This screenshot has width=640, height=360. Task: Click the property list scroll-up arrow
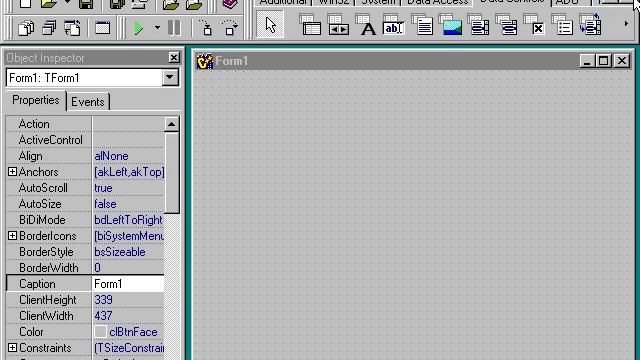[x=171, y=124]
